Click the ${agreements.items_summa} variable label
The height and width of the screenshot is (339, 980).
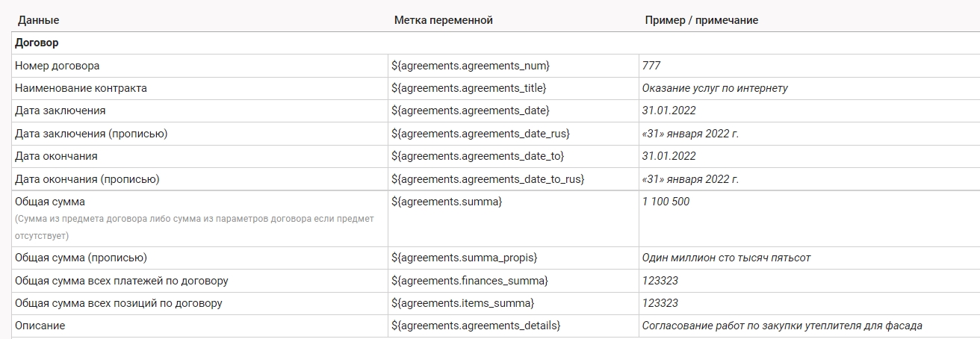(x=462, y=303)
